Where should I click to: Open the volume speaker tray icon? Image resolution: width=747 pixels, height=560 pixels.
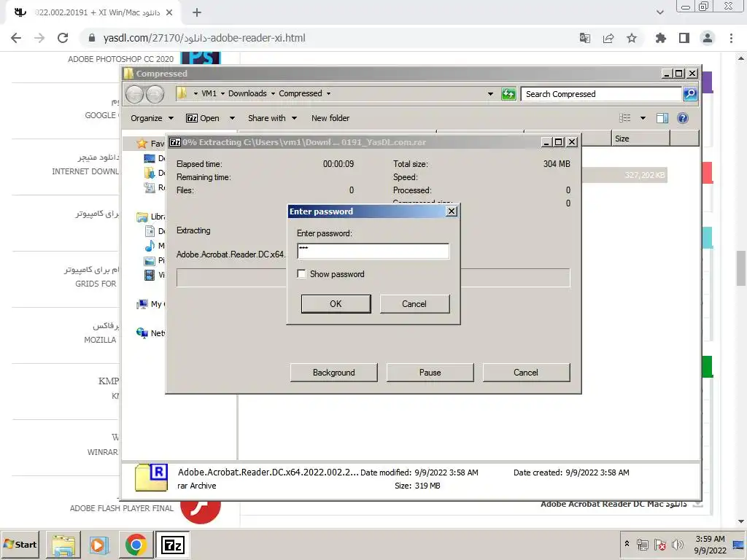[677, 544]
